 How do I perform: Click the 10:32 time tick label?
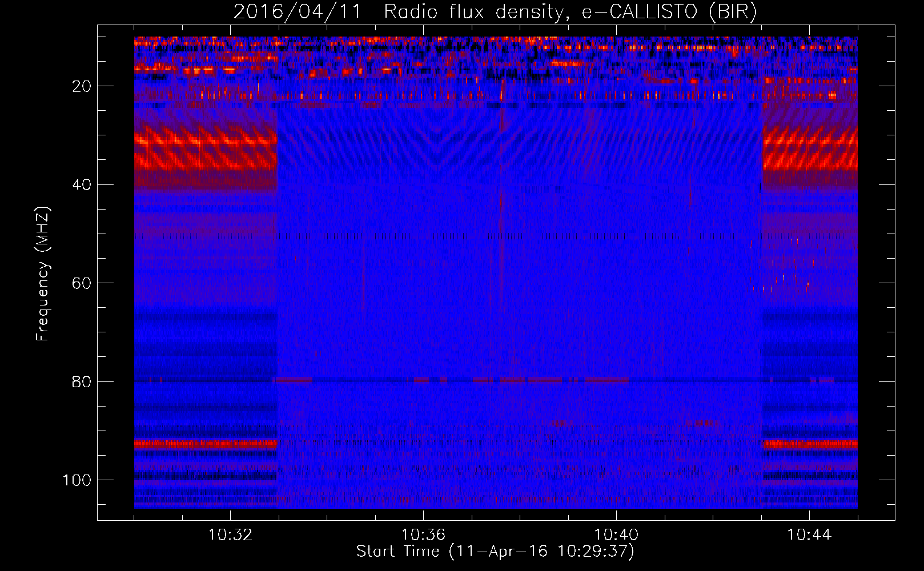click(230, 535)
